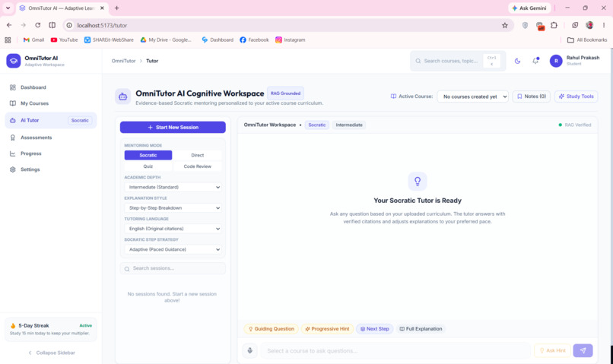This screenshot has height=364, width=613.
Task: Choose the Progressive Hint chip
Action: click(327, 329)
